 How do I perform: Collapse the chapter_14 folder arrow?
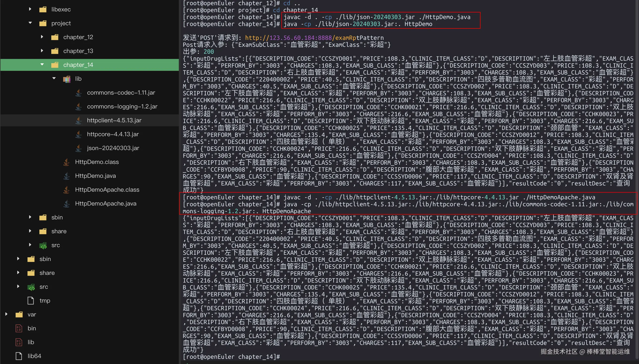click(42, 65)
